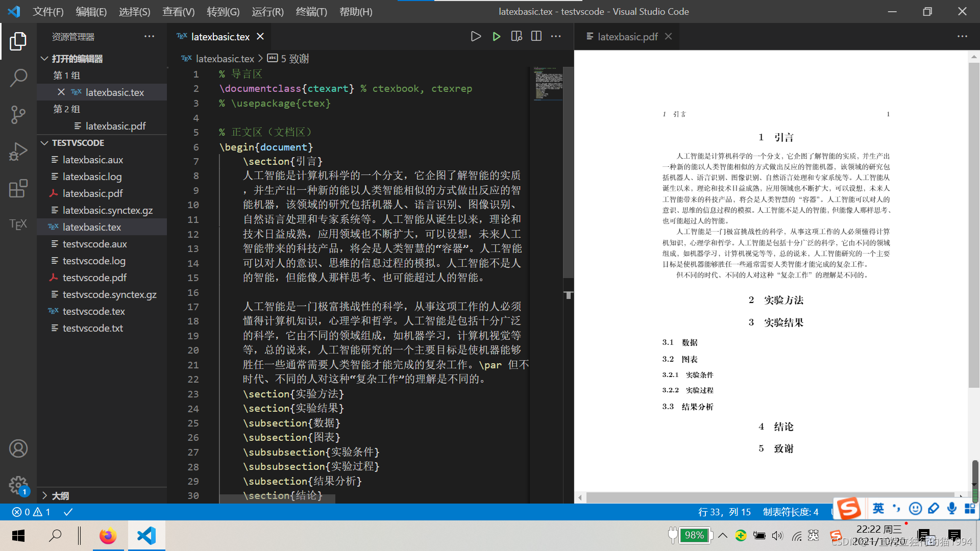Viewport: 980px width, 551px height.
Task: Open testvscode.txt file
Action: [x=93, y=328]
